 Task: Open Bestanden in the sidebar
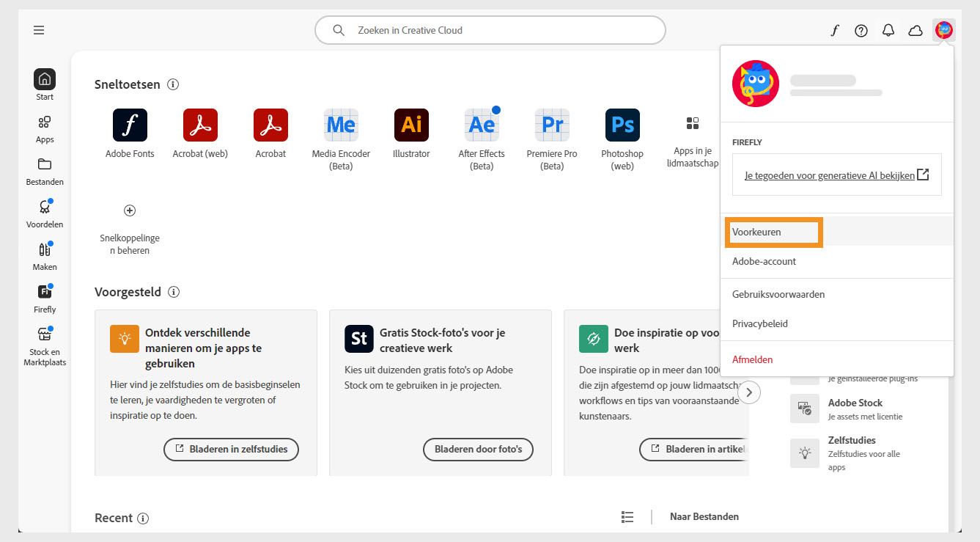click(45, 171)
